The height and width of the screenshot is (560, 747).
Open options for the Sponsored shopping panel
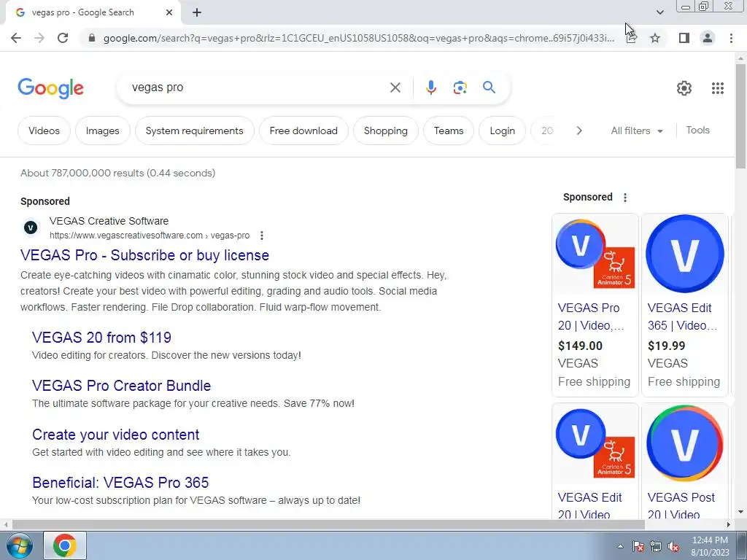click(625, 197)
